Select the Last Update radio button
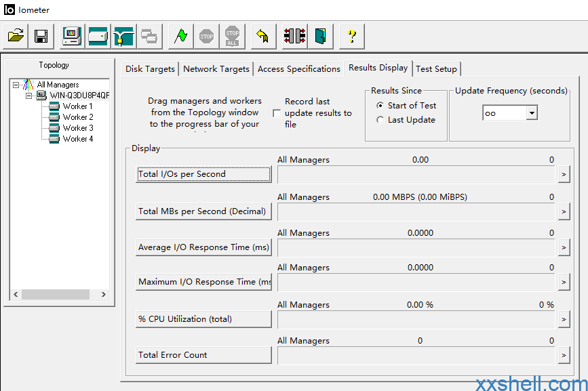The width and height of the screenshot is (588, 391). point(380,120)
